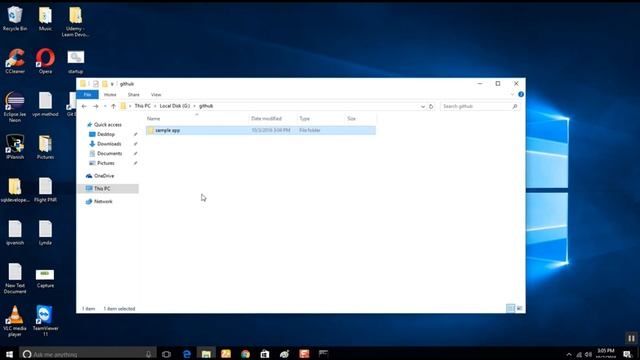Image resolution: width=640 pixels, height=360 pixels.
Task: Select This PC in navigation pane
Action: pos(108,189)
